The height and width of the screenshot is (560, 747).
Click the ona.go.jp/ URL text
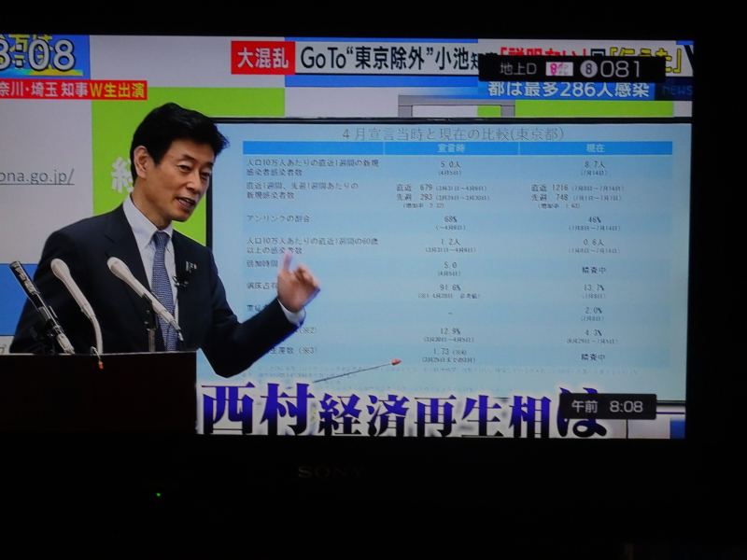tap(37, 176)
